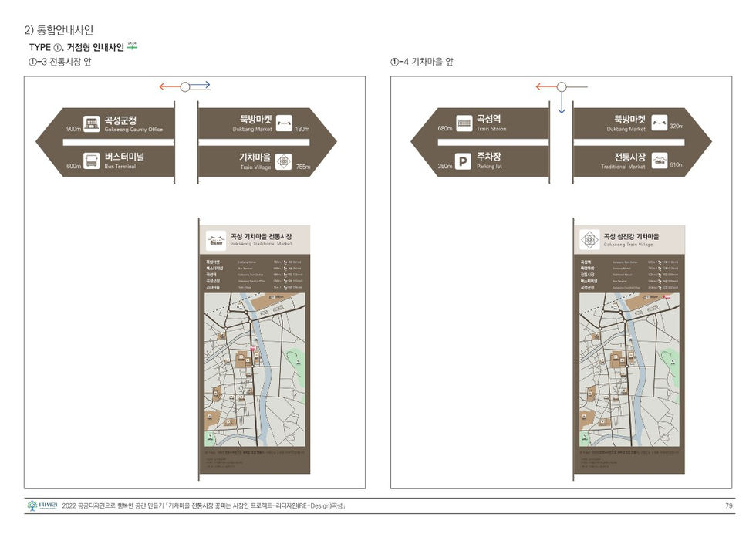Click the '전통시장' label on the ①-4 sign

coord(629,157)
